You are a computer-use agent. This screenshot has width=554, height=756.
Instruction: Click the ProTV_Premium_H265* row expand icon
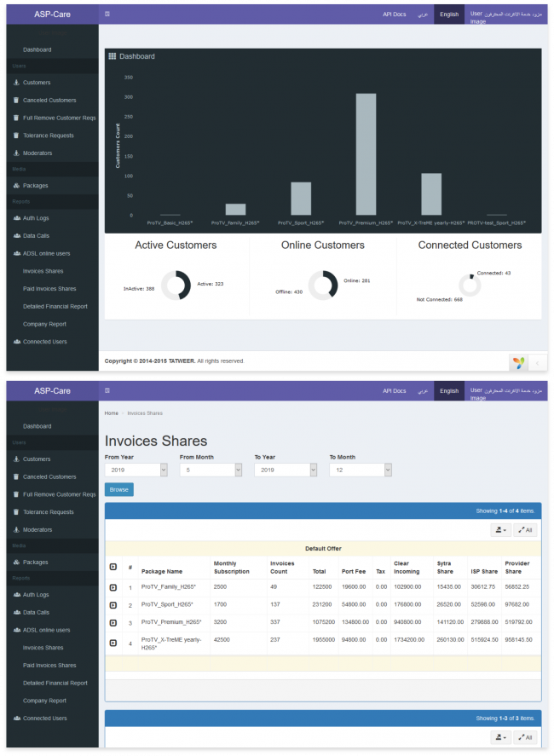coord(113,622)
